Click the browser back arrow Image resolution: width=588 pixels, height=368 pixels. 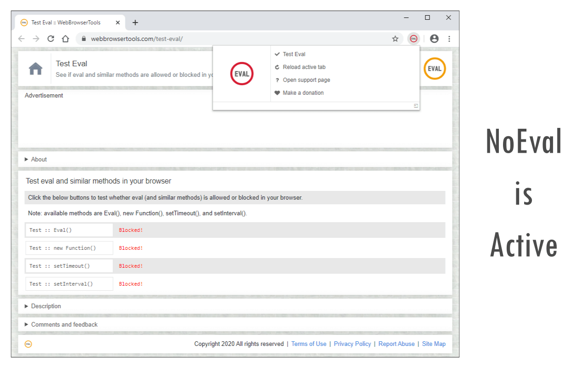point(21,39)
